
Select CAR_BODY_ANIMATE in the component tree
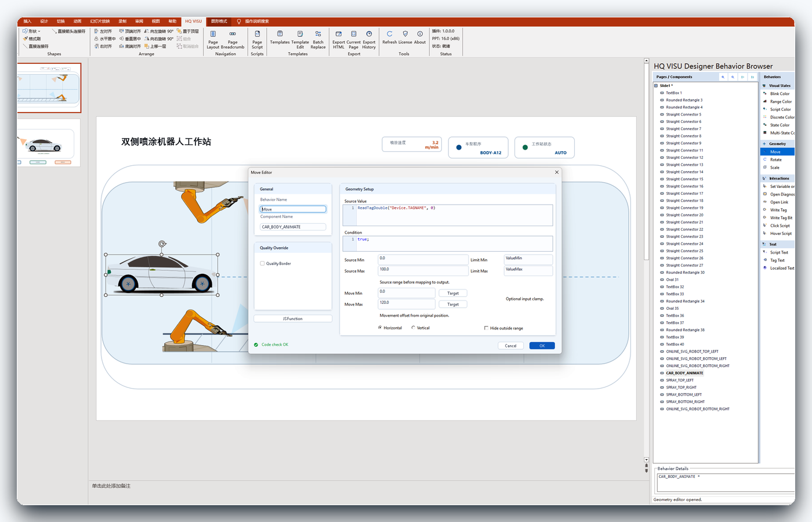click(x=684, y=373)
